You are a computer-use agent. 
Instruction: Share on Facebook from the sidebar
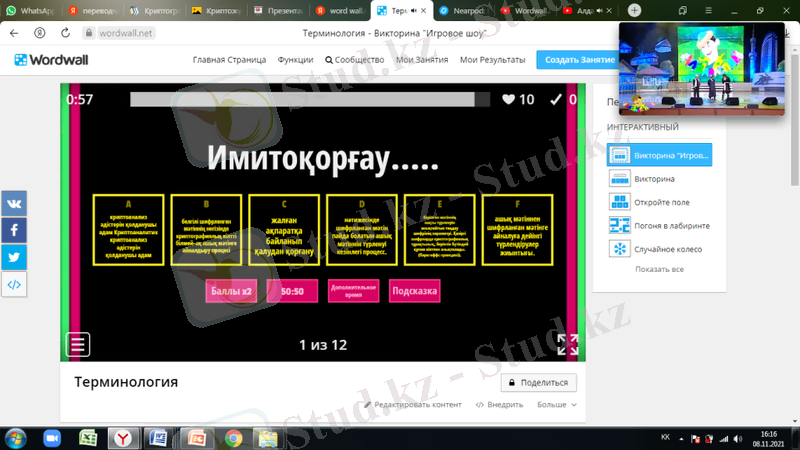14,230
